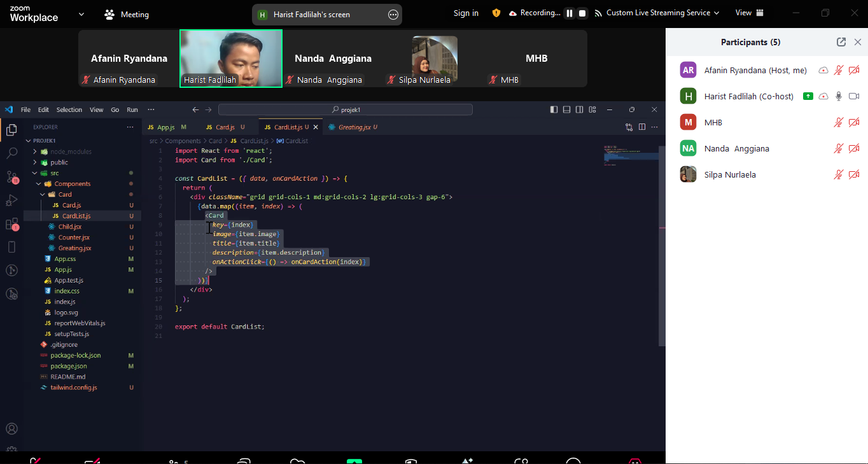Go back with the VS Code navigation arrow
The height and width of the screenshot is (464, 868).
coord(195,109)
